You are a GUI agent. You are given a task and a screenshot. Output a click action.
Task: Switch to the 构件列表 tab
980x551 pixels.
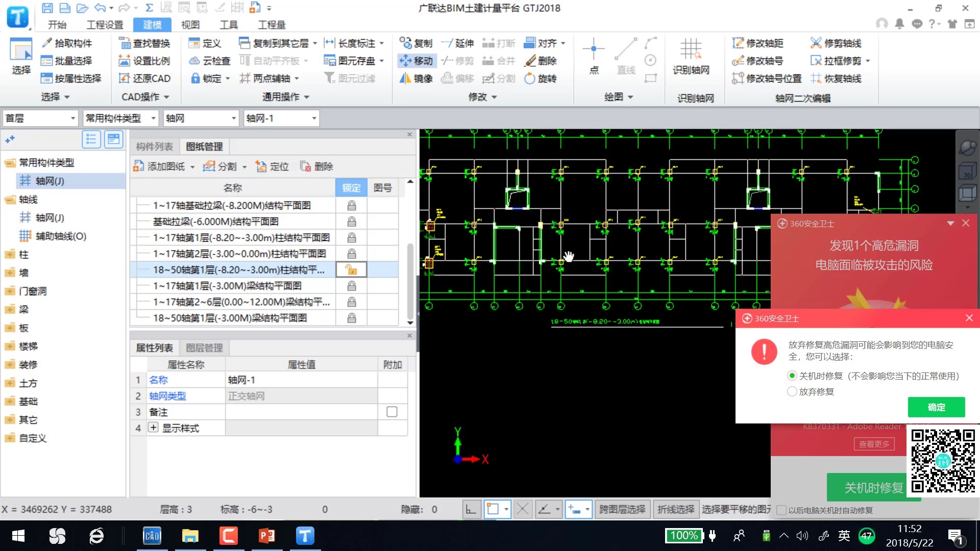[x=154, y=147]
